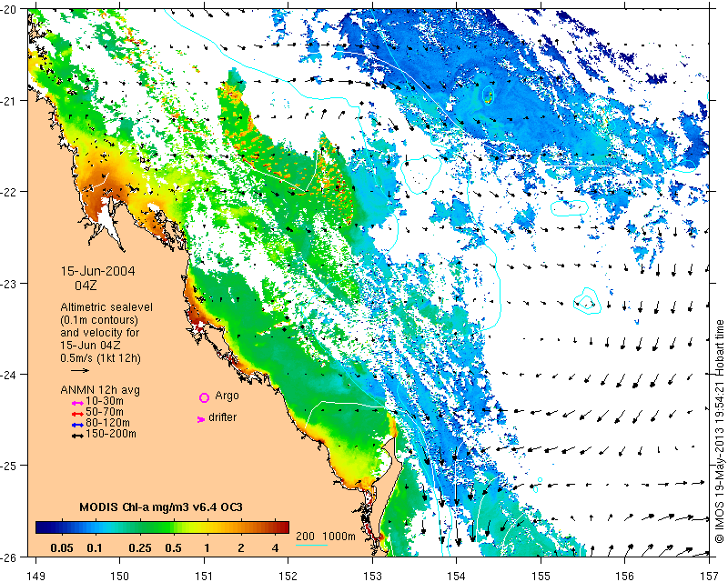Click the longitude axis label 153
728x582 pixels.
pyautogui.click(x=372, y=576)
